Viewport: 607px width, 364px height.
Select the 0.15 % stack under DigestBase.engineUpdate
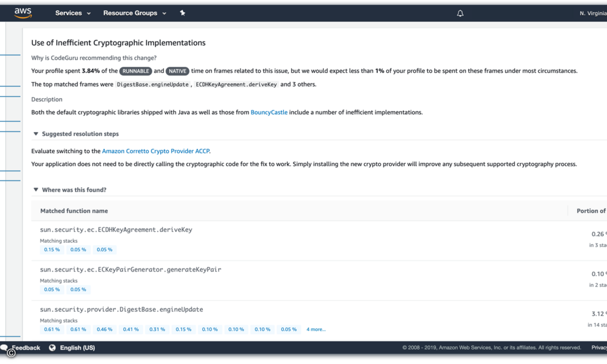(x=183, y=330)
